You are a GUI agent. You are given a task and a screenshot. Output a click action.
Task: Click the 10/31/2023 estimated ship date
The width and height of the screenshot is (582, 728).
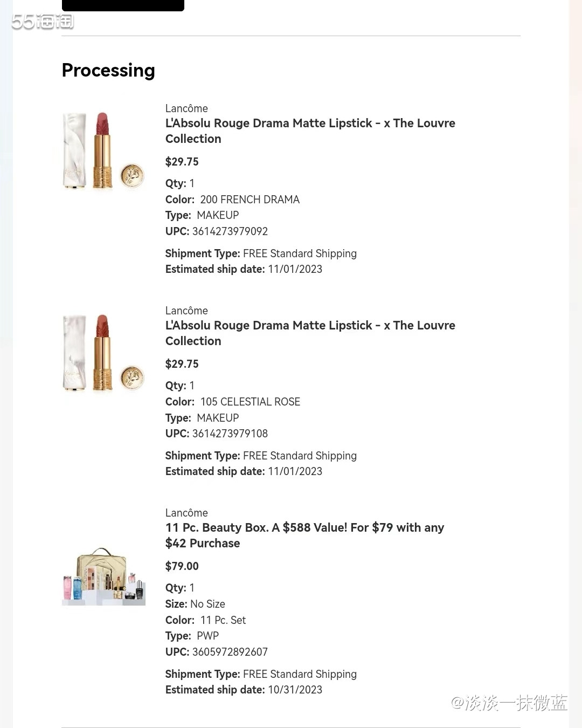tap(295, 690)
